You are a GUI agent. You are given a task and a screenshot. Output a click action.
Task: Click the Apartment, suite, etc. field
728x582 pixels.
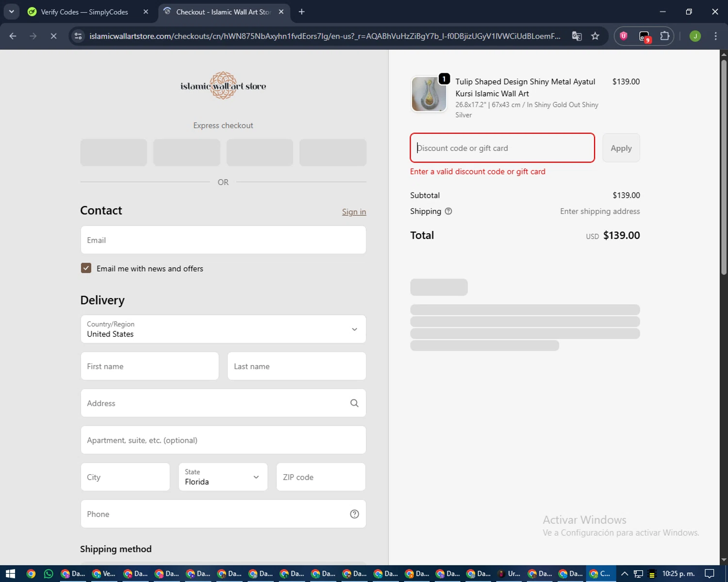tap(223, 440)
